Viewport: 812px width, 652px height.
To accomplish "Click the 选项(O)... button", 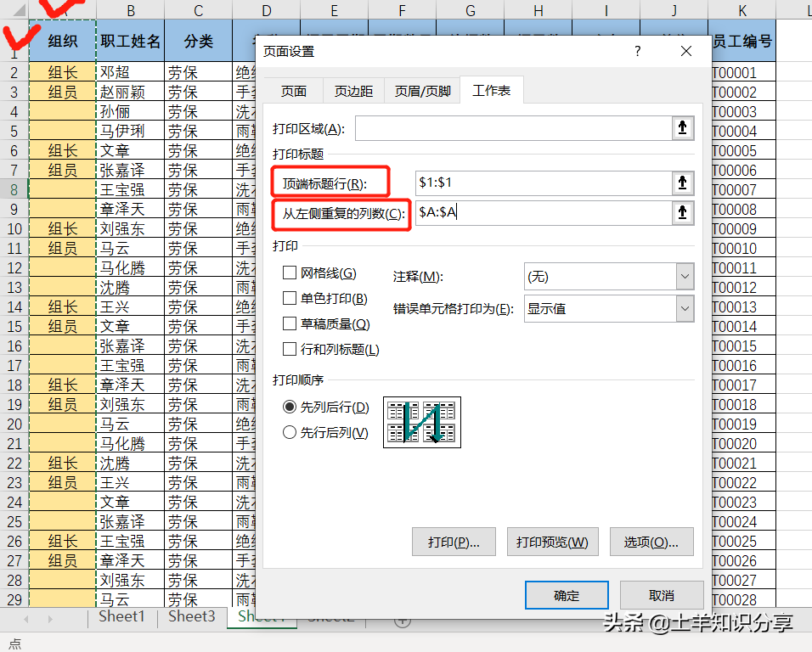I will [651, 542].
